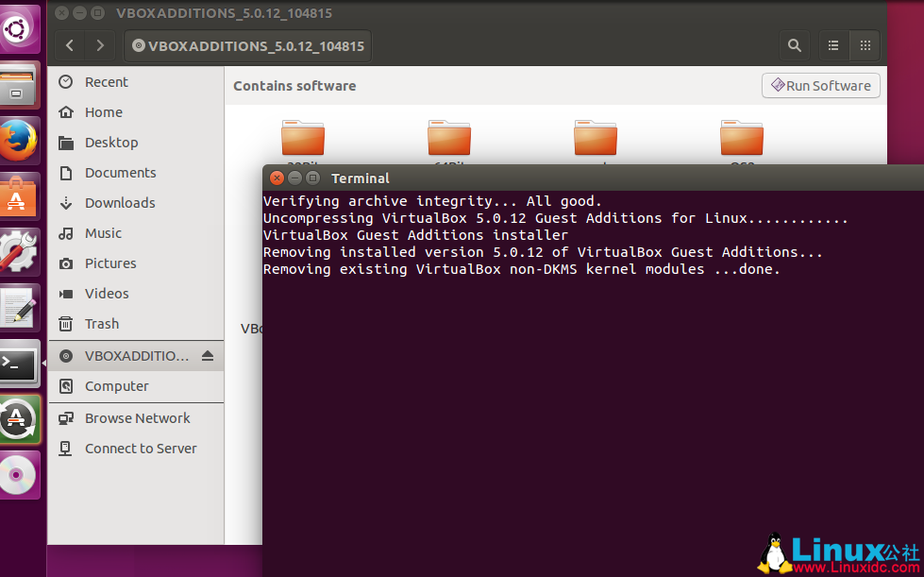Open Recent in the sidebar
The height and width of the screenshot is (577, 924).
pyautogui.click(x=106, y=82)
